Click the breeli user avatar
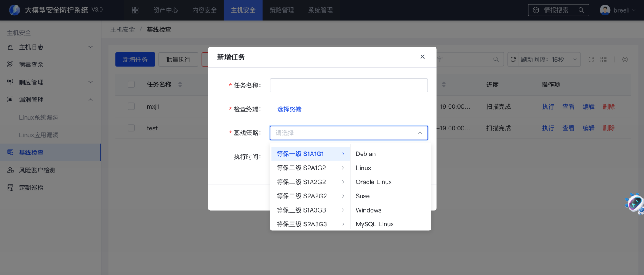The height and width of the screenshot is (275, 644). tap(605, 10)
